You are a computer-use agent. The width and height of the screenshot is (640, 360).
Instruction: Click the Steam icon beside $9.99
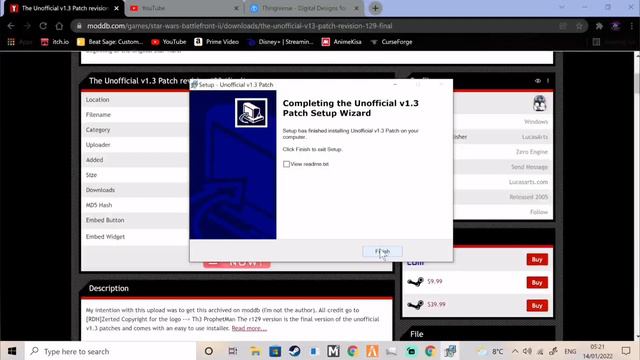pyautogui.click(x=416, y=282)
